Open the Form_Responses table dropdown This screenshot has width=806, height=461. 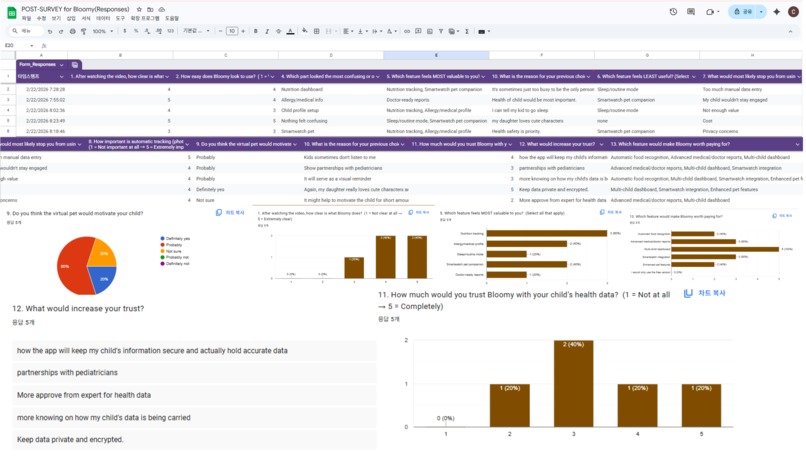(62, 65)
